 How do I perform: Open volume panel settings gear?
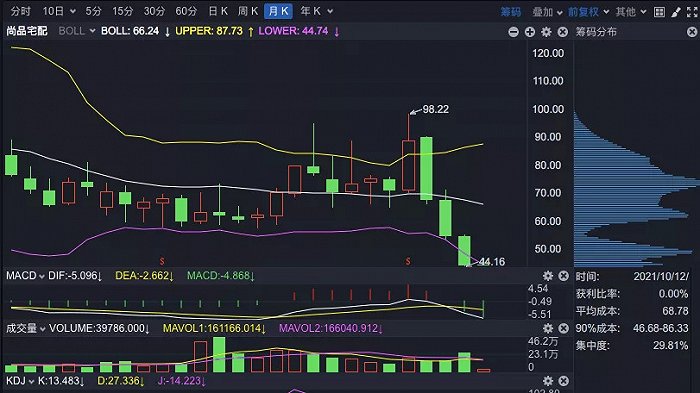click(548, 329)
